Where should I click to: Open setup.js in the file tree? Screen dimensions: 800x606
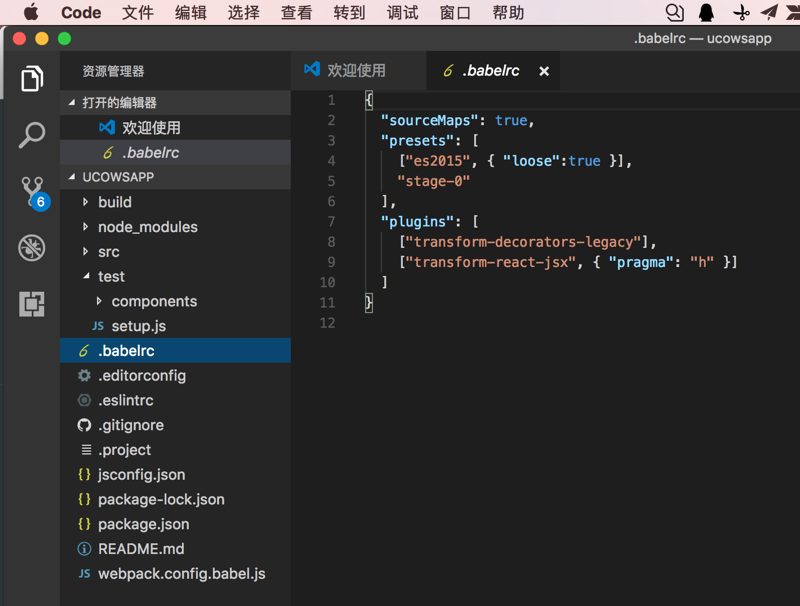click(x=176, y=326)
